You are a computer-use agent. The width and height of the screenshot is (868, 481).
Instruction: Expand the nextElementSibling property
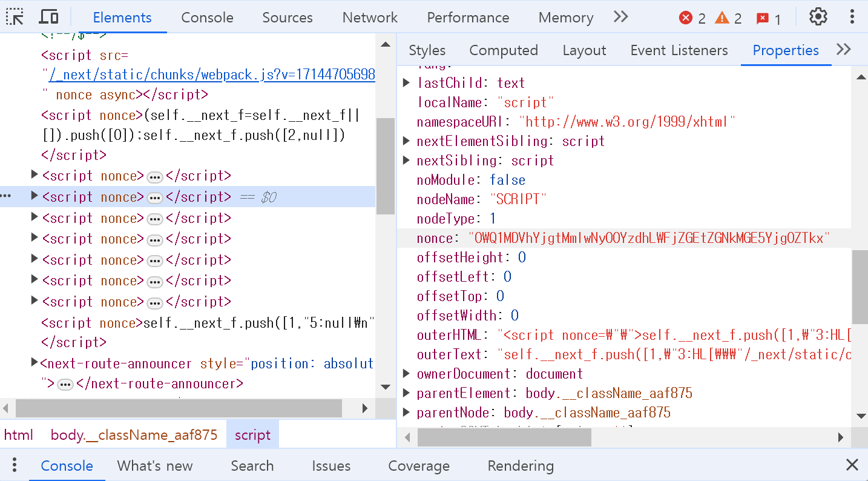point(406,141)
